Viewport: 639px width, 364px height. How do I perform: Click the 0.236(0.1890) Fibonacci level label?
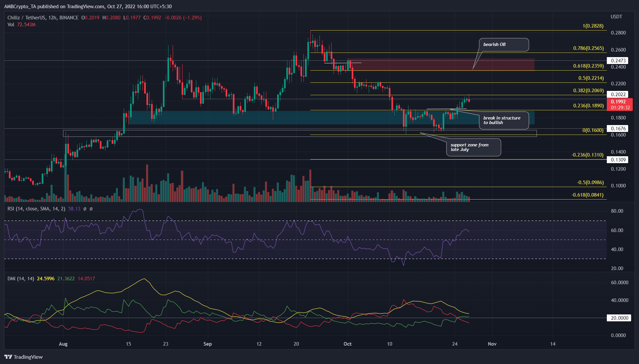[588, 106]
